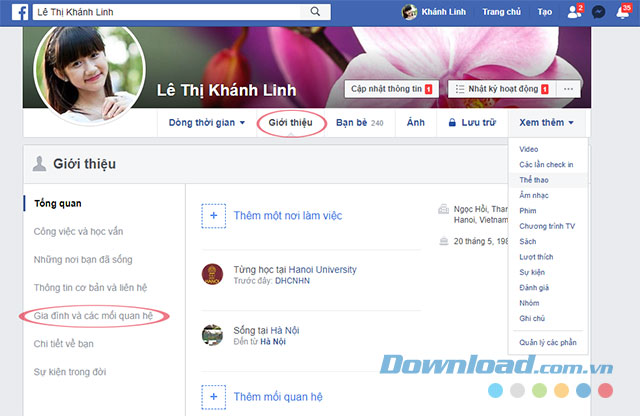
Task: Open the Messenger icon
Action: [599, 12]
